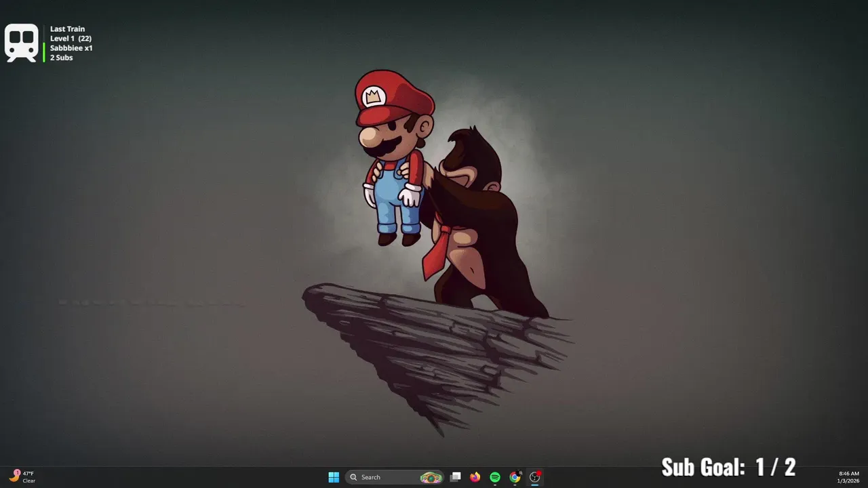Open OBS Studio from the taskbar
This screenshot has height=488, width=868.
[534, 477]
